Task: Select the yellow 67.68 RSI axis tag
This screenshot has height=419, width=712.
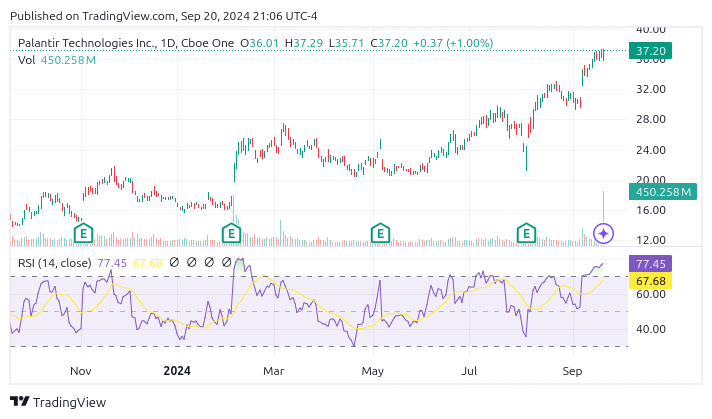Action: 651,281
